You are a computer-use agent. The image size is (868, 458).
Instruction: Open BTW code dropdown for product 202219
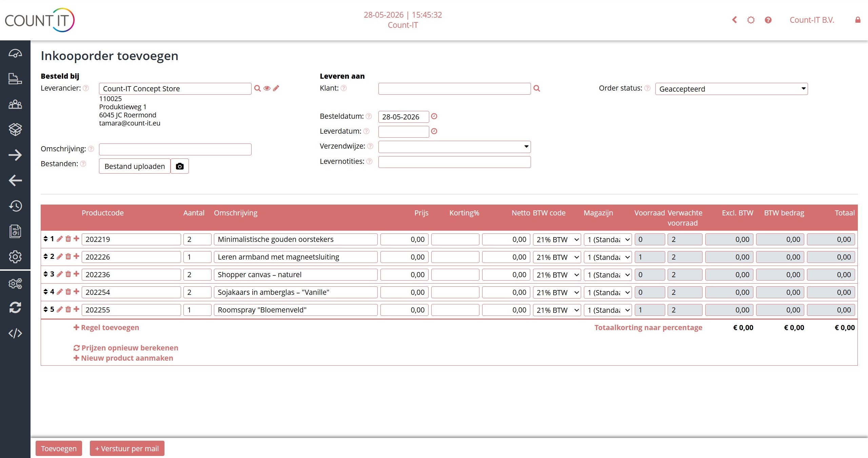point(557,240)
